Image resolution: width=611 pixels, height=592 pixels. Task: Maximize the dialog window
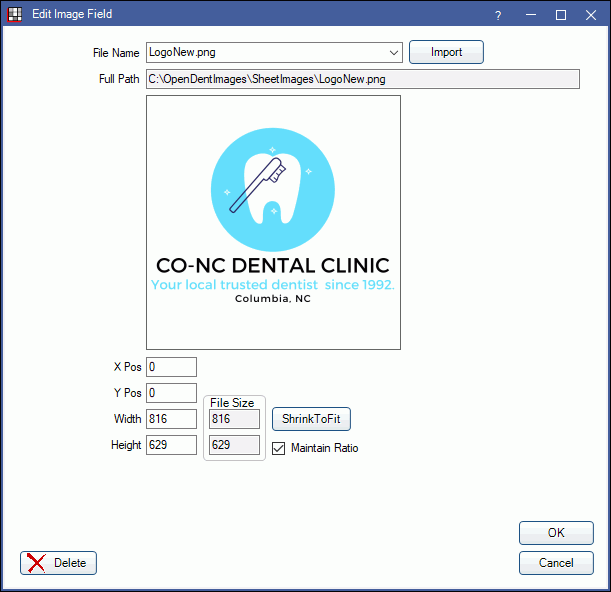tap(561, 15)
